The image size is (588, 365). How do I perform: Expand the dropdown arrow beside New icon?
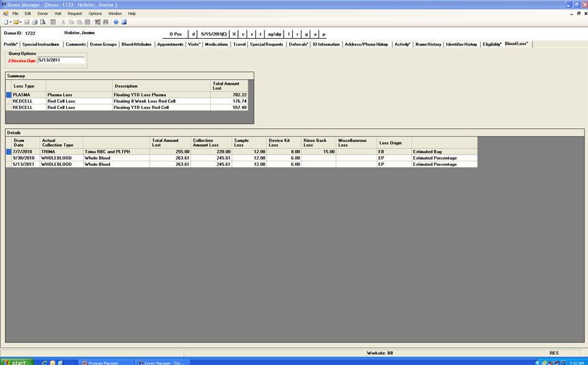[10, 22]
